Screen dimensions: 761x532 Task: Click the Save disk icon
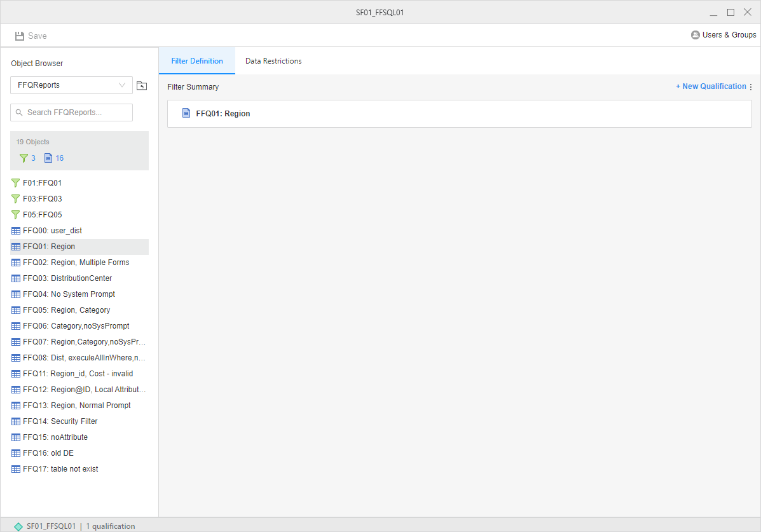point(20,36)
